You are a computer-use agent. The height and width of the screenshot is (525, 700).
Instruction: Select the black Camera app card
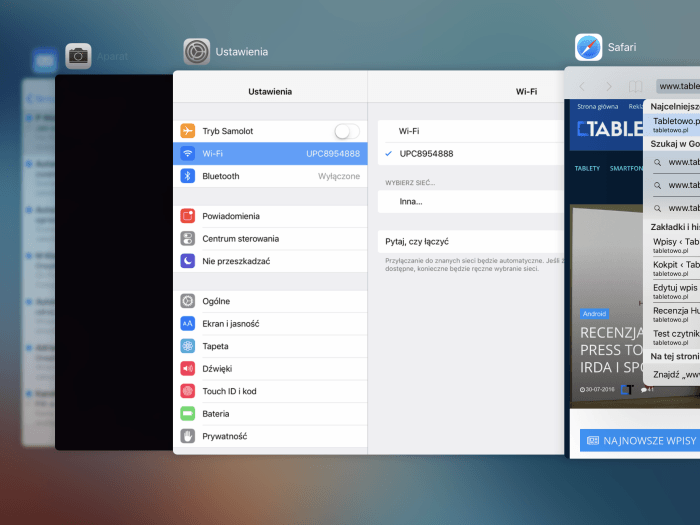pos(114,262)
